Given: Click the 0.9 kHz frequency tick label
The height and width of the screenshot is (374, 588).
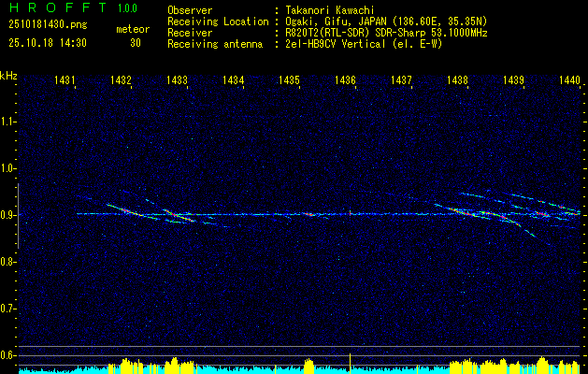Looking at the screenshot, I should (x=7, y=215).
